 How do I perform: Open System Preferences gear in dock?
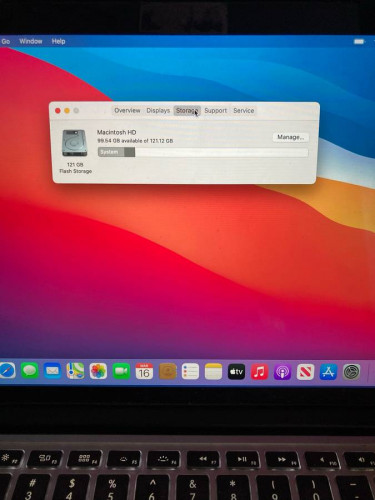pos(352,372)
